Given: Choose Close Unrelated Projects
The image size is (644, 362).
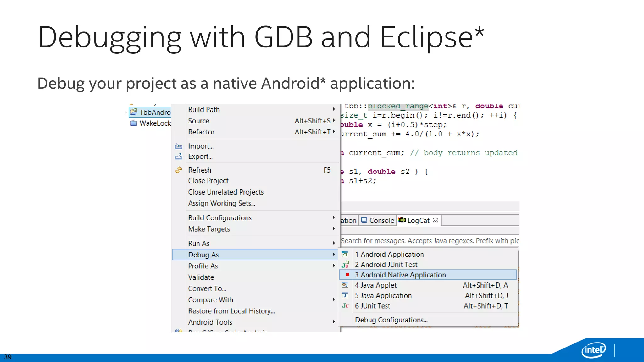Looking at the screenshot, I should click(x=255, y=192).
